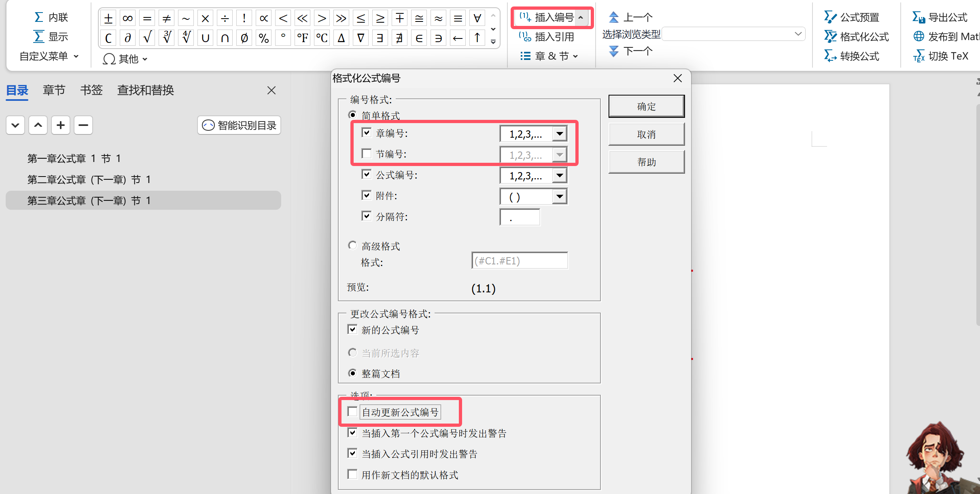
Task: Click the 分隔符 separator input field
Action: click(x=520, y=217)
